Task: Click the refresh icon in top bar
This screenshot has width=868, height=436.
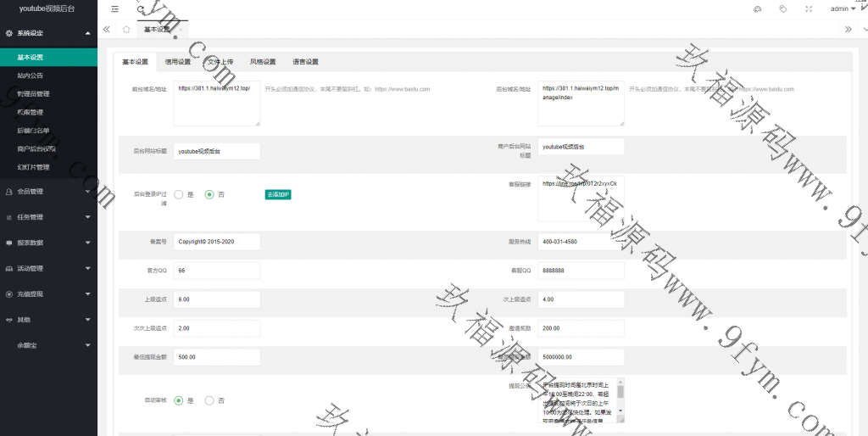Action: pyautogui.click(x=141, y=8)
